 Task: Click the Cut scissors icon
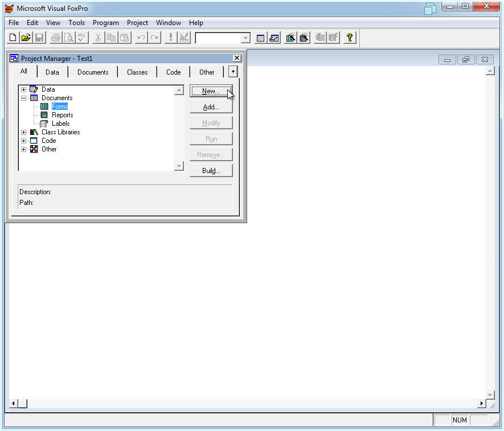point(98,38)
